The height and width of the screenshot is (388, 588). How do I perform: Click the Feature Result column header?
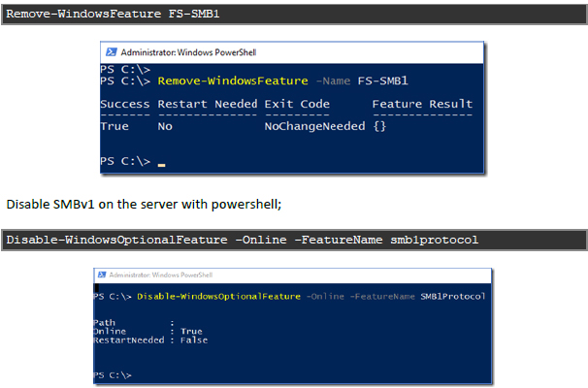click(x=422, y=104)
